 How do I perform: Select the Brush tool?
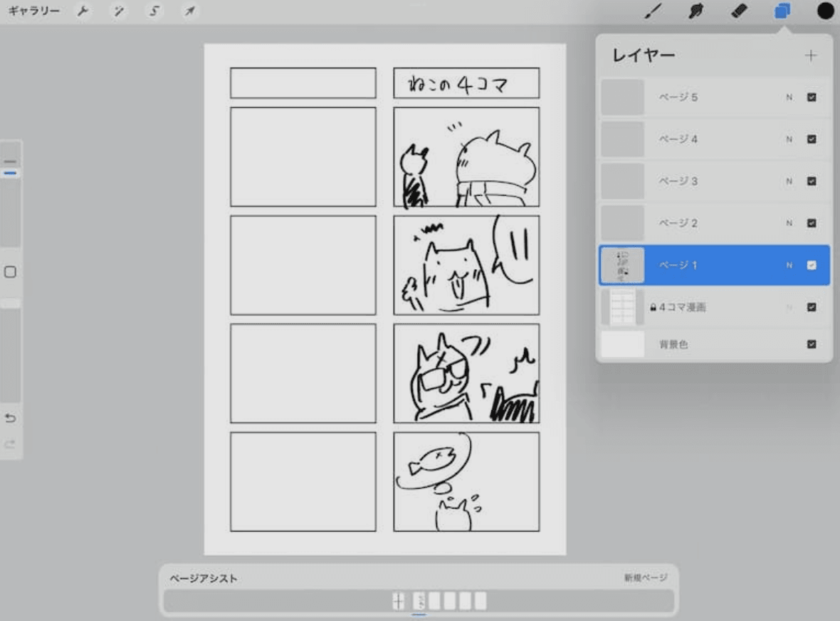[654, 11]
